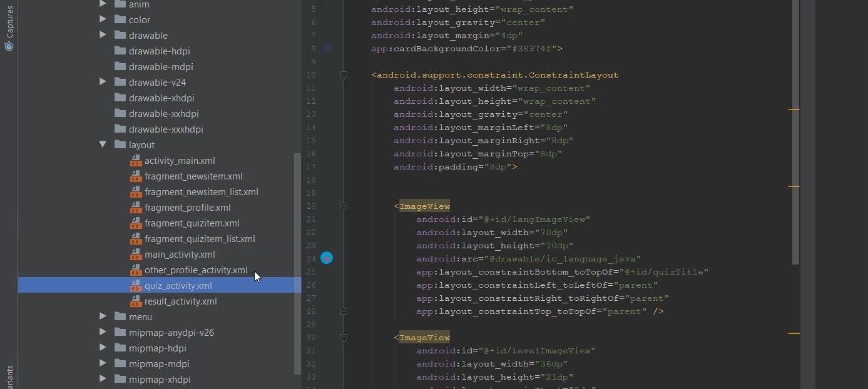Click the activity_main.xml file icon
Image resolution: width=868 pixels, height=389 pixels.
(x=136, y=161)
